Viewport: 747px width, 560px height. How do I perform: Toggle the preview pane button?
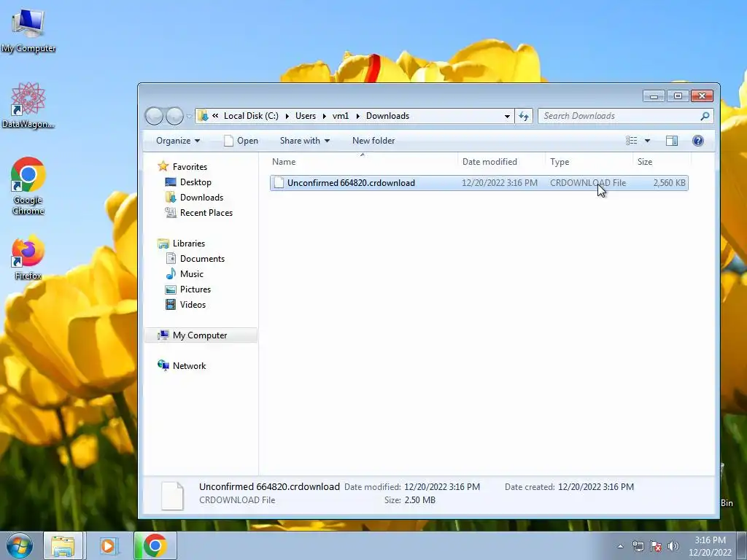[x=672, y=141]
